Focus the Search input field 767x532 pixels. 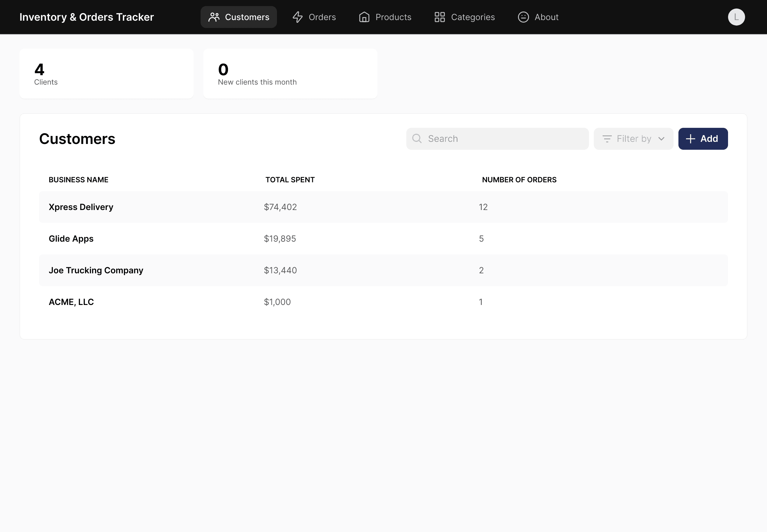tap(497, 139)
